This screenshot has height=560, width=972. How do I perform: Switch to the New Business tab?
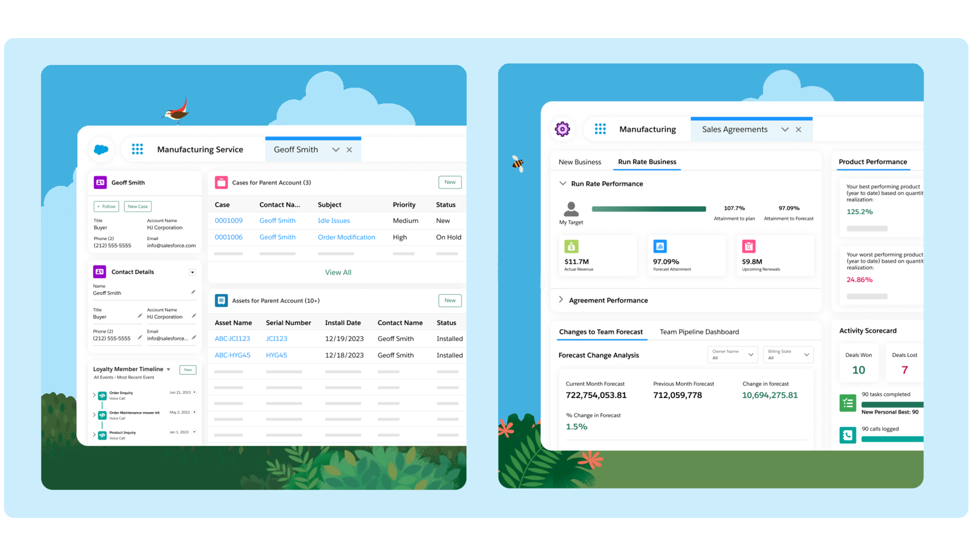580,162
